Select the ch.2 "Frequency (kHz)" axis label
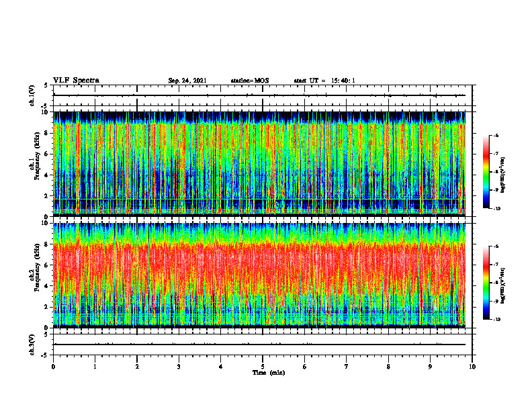This screenshot has width=532, height=411. [37, 267]
